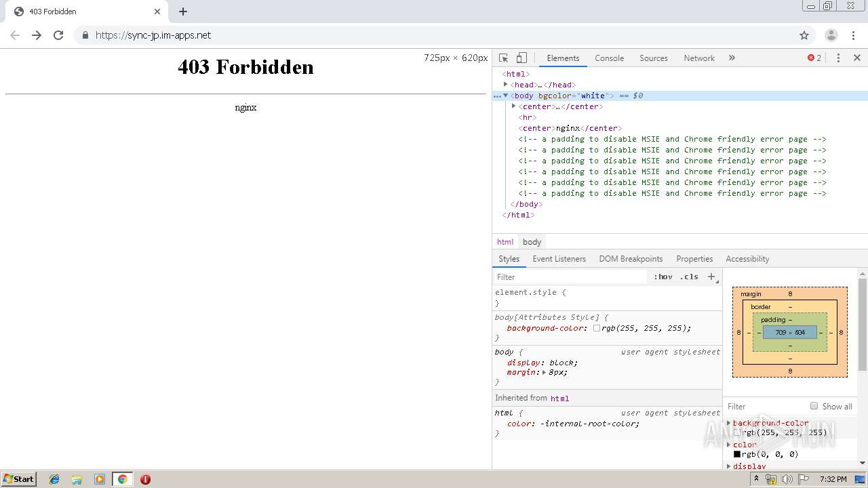
Task: Open a new browser tab
Action: (183, 12)
